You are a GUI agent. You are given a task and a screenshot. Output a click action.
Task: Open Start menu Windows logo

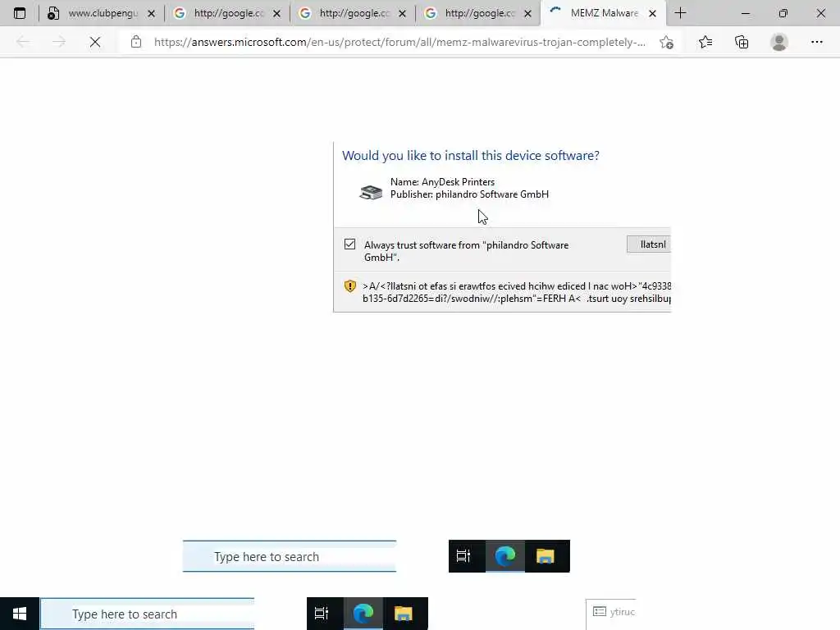(x=20, y=614)
